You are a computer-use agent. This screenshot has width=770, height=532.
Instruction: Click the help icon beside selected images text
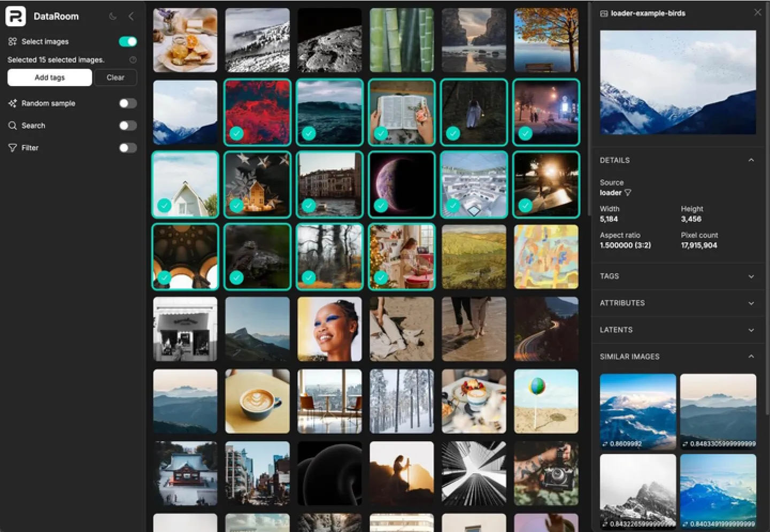coord(133,60)
